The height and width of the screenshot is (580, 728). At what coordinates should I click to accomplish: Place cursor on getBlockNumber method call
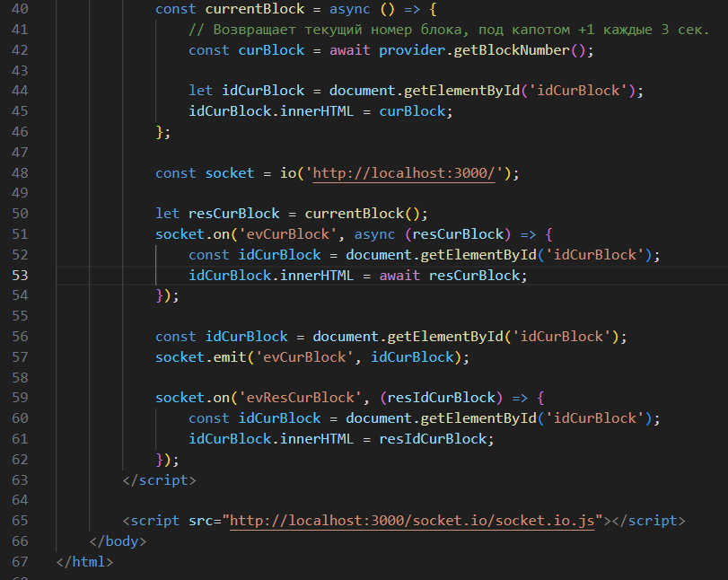511,50
